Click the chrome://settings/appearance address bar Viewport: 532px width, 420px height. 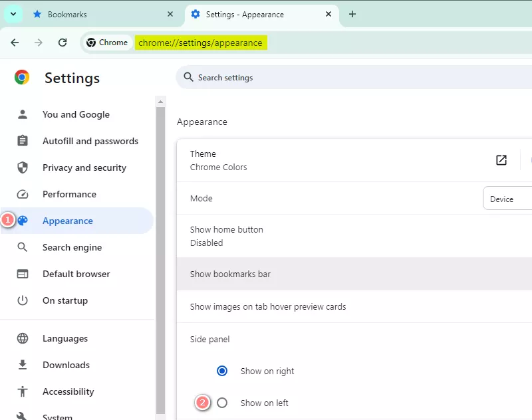[x=201, y=43]
